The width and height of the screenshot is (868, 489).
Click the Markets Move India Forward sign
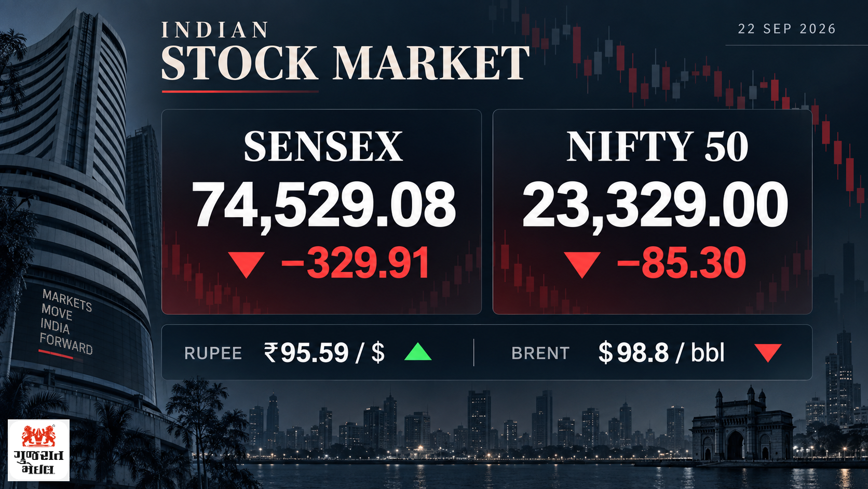tap(67, 322)
